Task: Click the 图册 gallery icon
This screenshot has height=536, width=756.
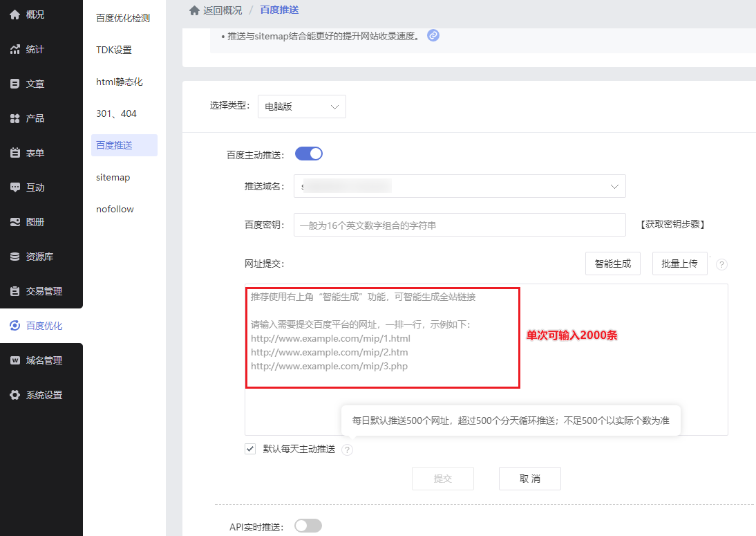Action: [15, 222]
